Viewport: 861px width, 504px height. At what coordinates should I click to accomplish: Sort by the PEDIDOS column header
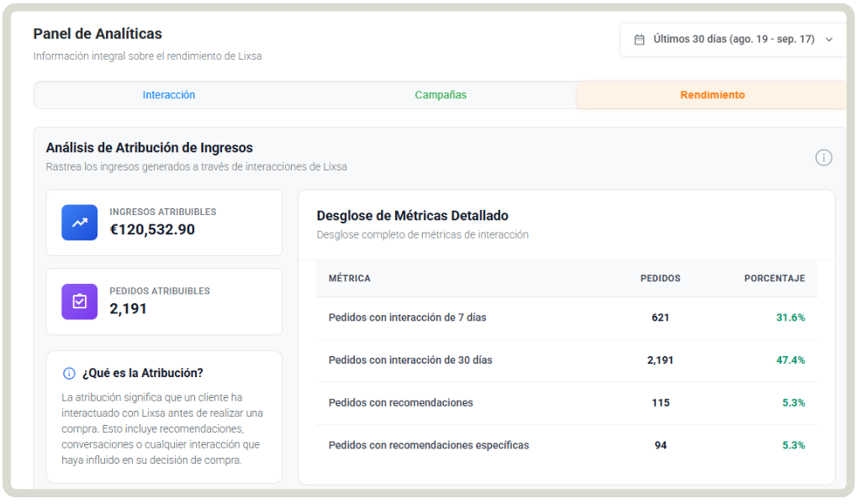click(x=660, y=278)
